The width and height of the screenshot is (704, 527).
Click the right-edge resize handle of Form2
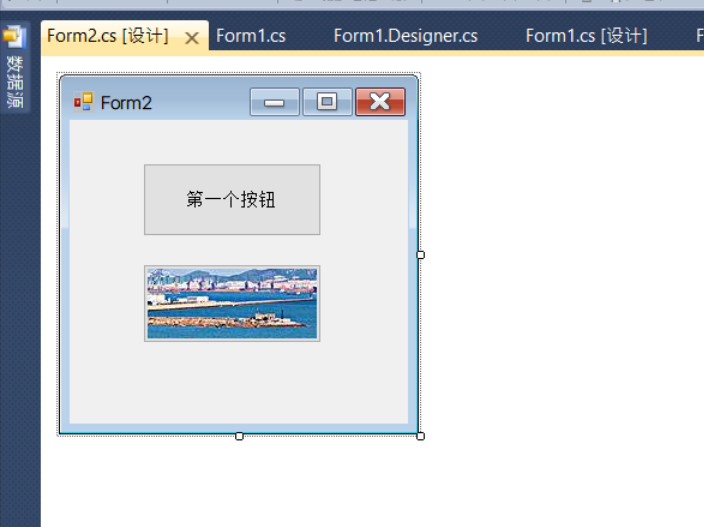pyautogui.click(x=421, y=255)
